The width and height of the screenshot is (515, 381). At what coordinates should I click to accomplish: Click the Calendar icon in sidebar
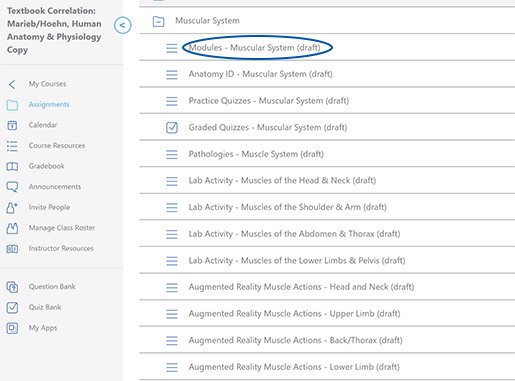[x=12, y=125]
